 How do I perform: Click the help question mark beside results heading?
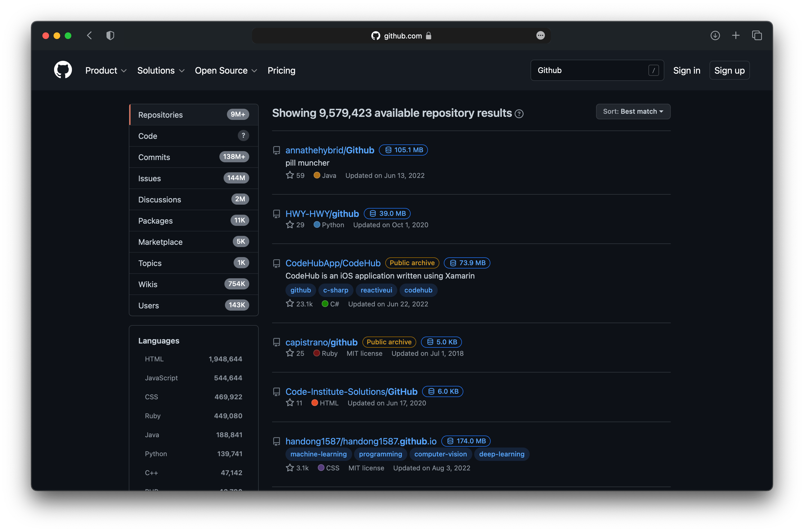coord(519,114)
